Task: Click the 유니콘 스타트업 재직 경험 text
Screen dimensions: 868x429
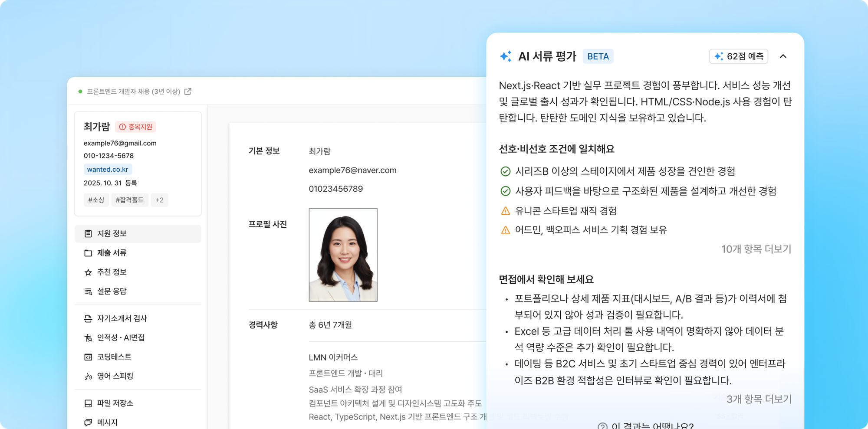Action: pyautogui.click(x=566, y=211)
